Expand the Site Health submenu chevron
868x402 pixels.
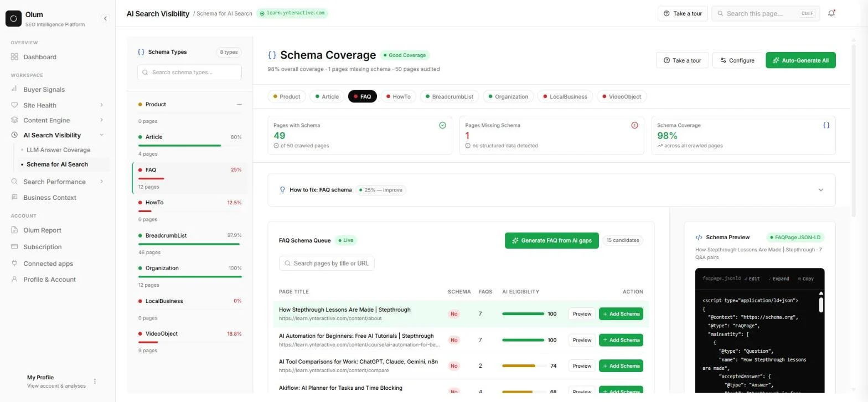point(101,105)
